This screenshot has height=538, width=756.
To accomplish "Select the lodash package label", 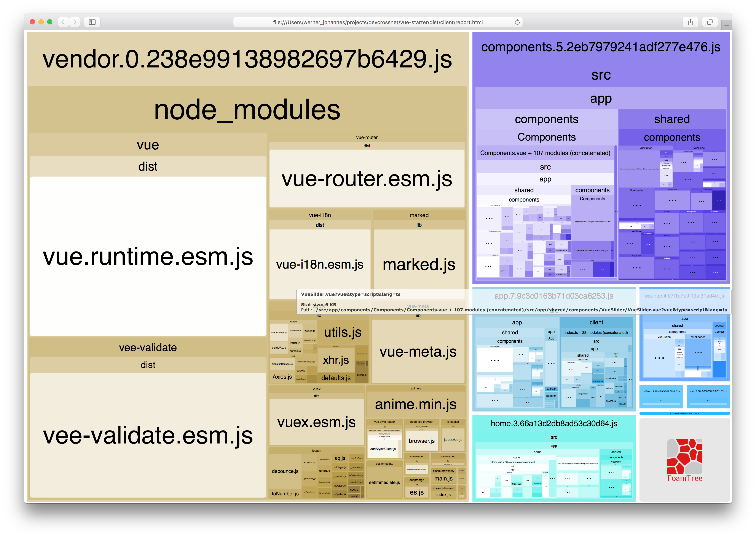I will [316, 451].
